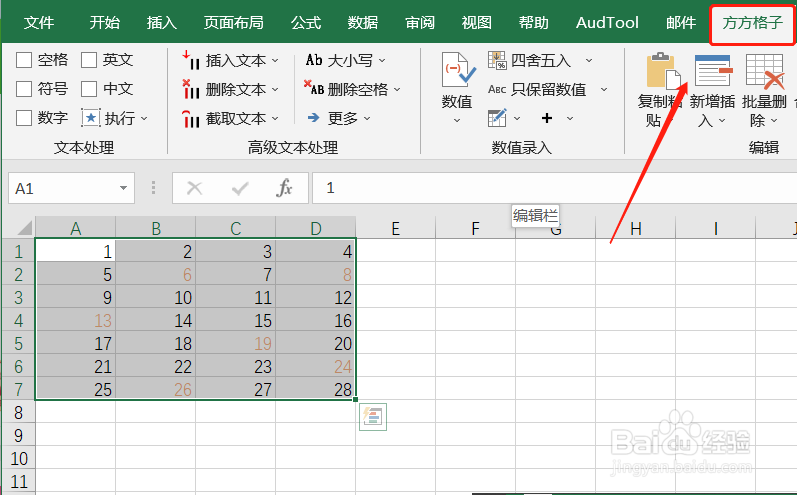Expand the 删除空格 dropdown arrow
The image size is (797, 495).
coord(397,89)
